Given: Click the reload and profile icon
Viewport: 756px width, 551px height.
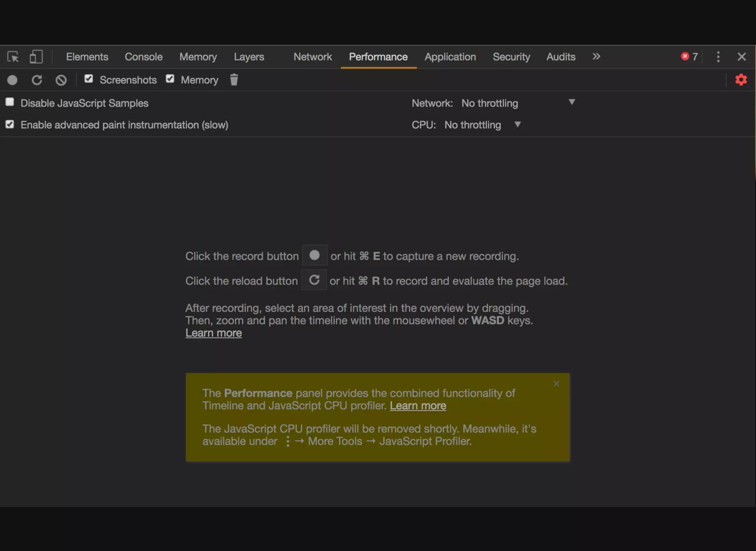Looking at the screenshot, I should [37, 80].
